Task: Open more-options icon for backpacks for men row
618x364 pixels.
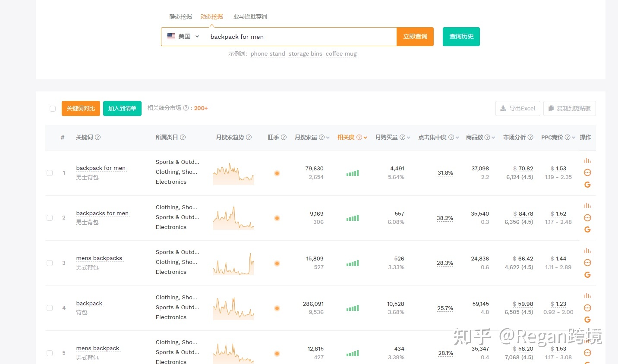Action: tap(587, 218)
